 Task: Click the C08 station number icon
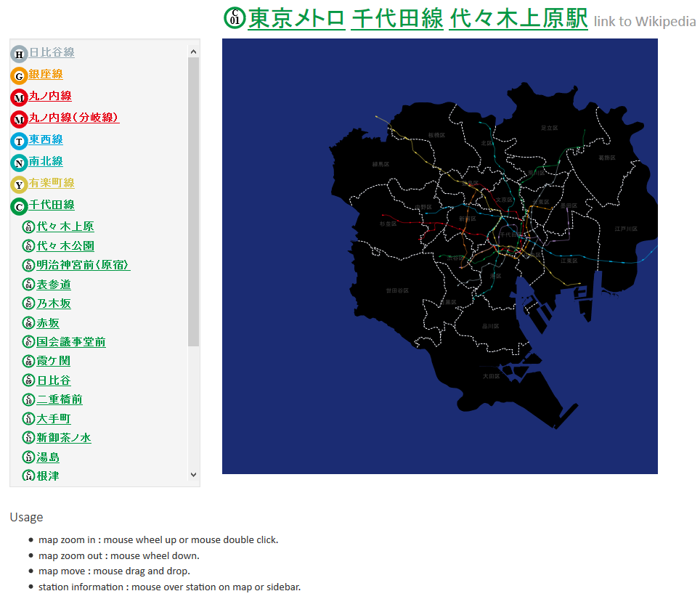[28, 361]
